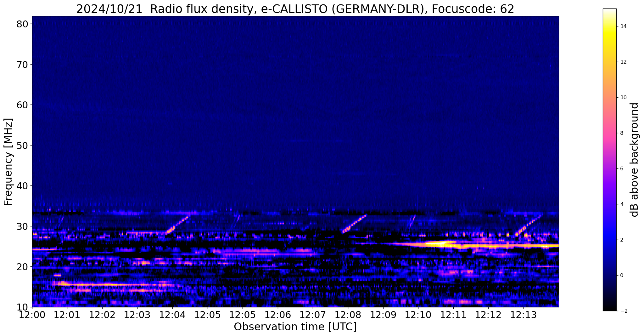The image size is (644, 336).
Task: Click the 12:11 time axis tick label
Action: [x=453, y=315]
